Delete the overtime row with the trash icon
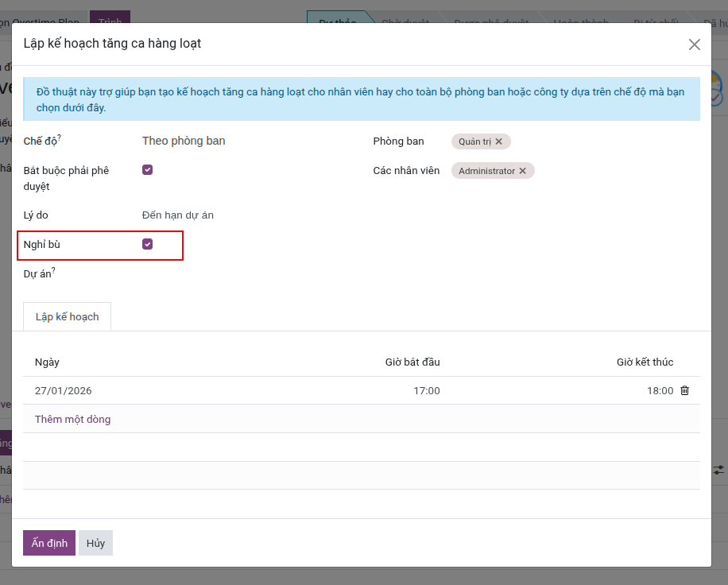This screenshot has width=728, height=585. (x=684, y=390)
